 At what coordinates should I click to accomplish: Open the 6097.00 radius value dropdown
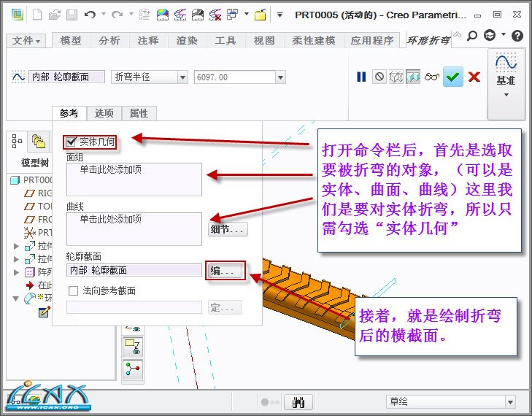[x=280, y=77]
